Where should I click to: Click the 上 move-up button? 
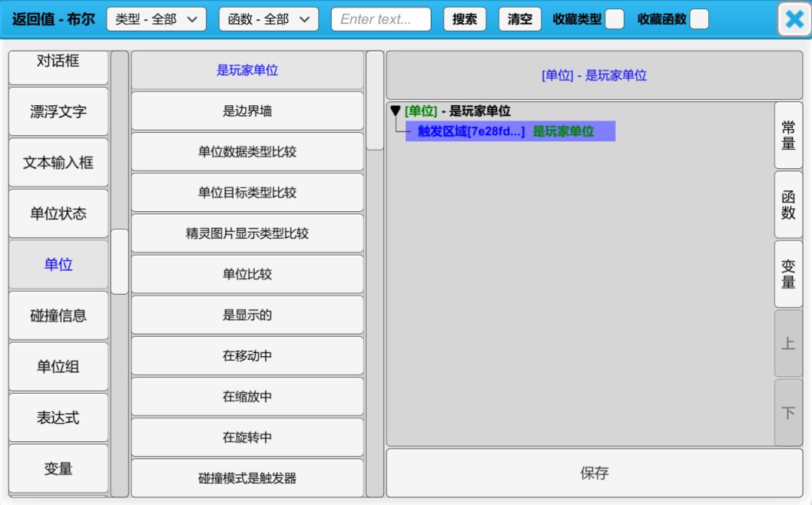pyautogui.click(x=788, y=343)
